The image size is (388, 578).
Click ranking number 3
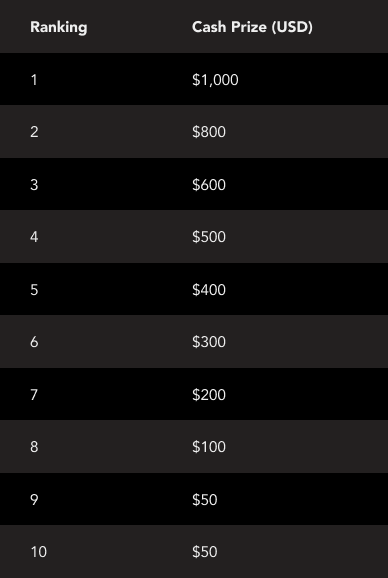[34, 184]
